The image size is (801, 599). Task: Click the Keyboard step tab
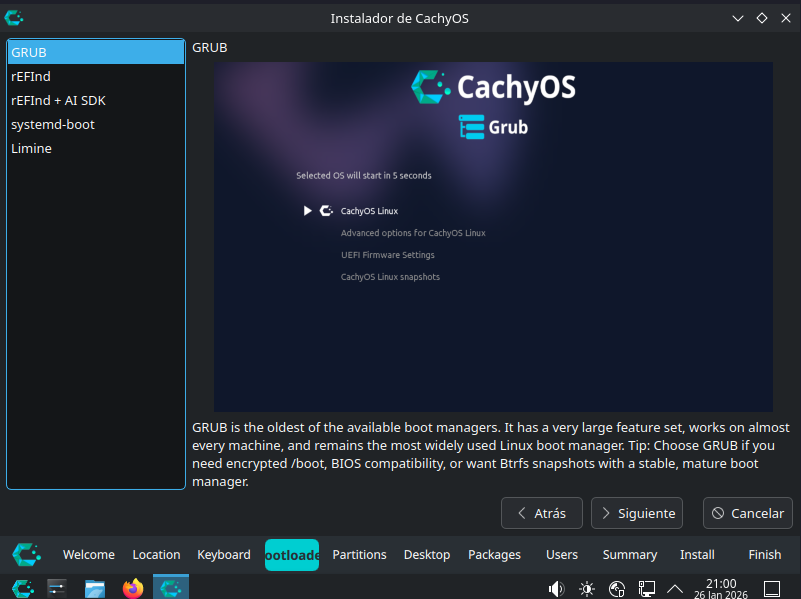pos(224,554)
